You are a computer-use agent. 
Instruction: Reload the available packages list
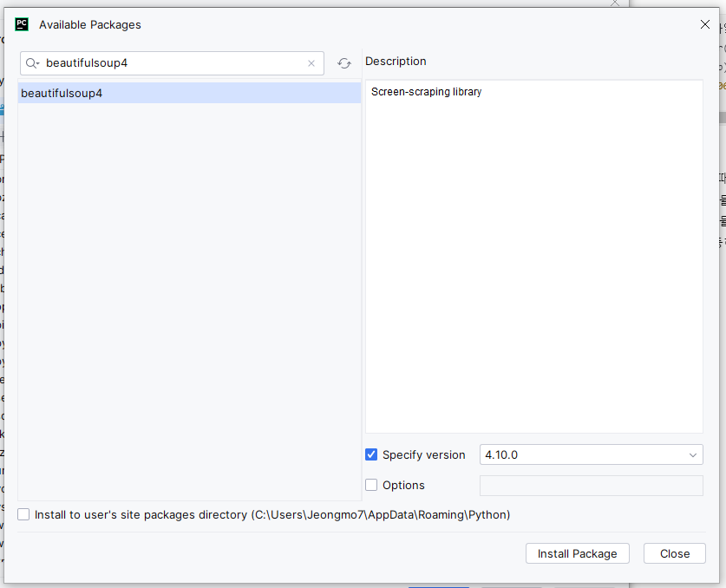[x=344, y=63]
